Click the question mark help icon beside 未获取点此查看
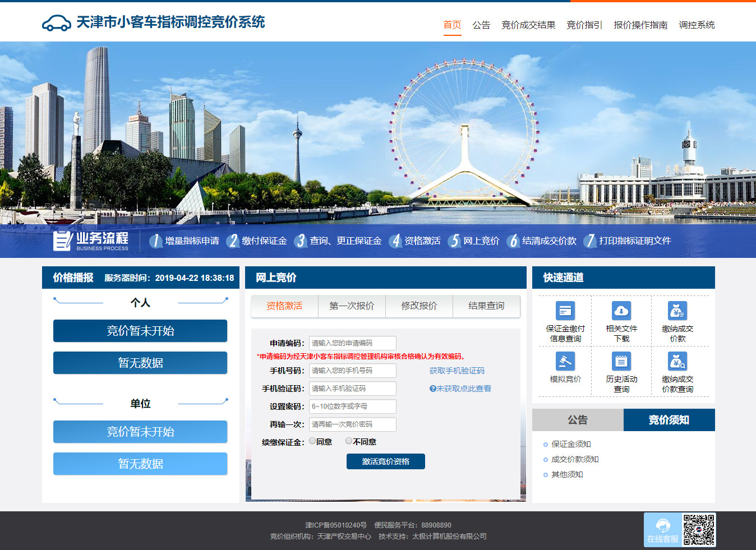 click(433, 389)
